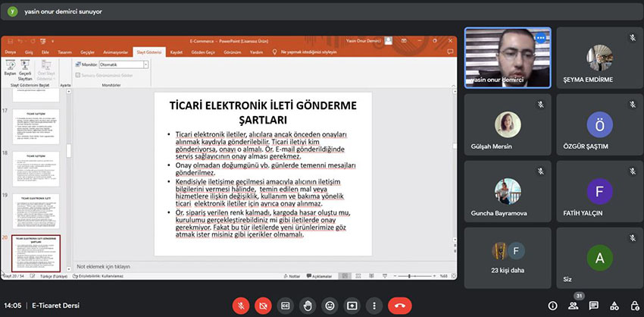Click the present screen icon
644x317 pixels.
click(352, 306)
